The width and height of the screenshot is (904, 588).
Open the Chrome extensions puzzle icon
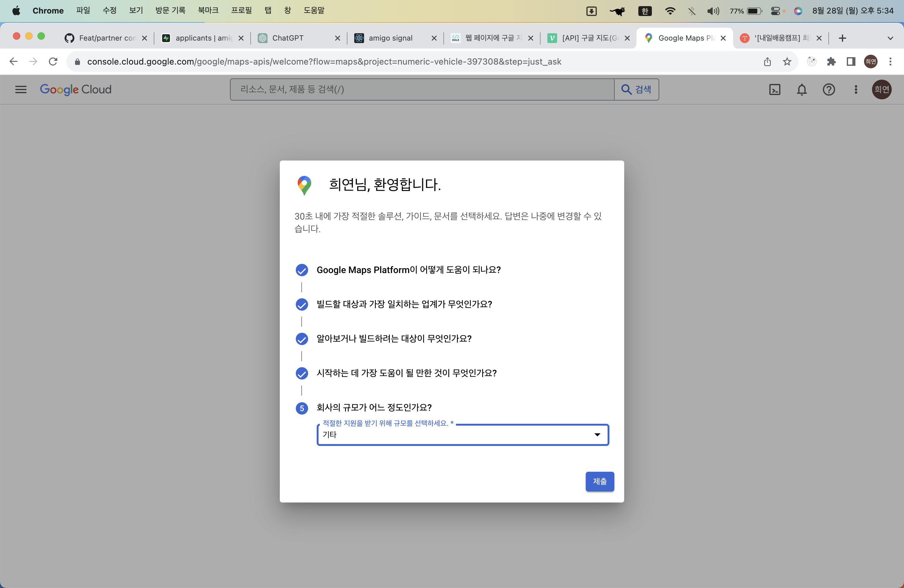(831, 62)
